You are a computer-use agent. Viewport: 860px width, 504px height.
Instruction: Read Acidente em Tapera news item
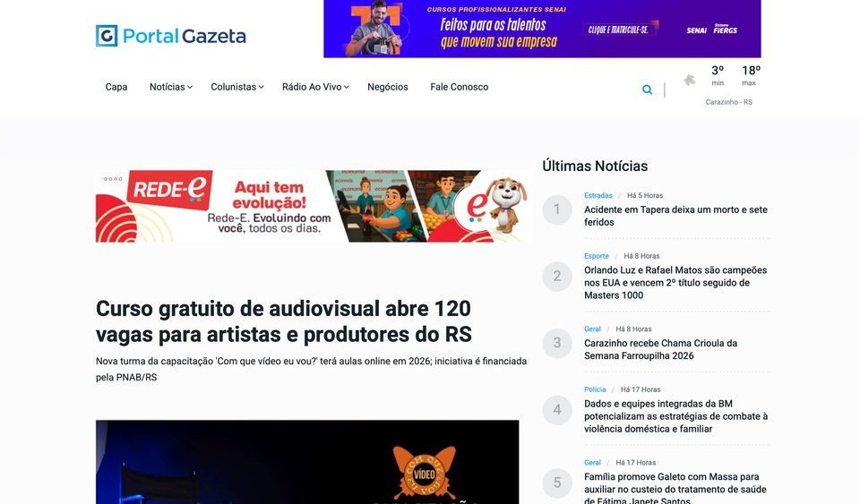coord(675,216)
